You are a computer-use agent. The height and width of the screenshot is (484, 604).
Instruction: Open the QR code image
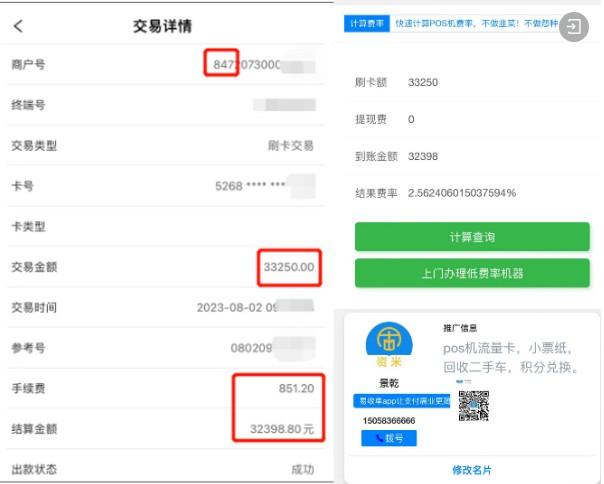click(x=473, y=406)
